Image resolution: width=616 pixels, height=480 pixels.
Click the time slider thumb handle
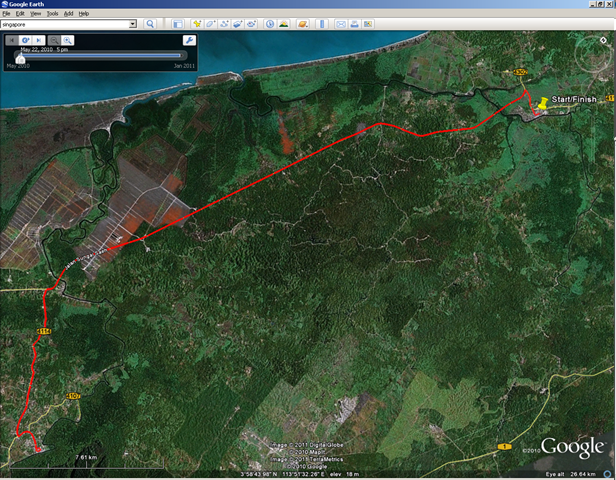(20, 59)
